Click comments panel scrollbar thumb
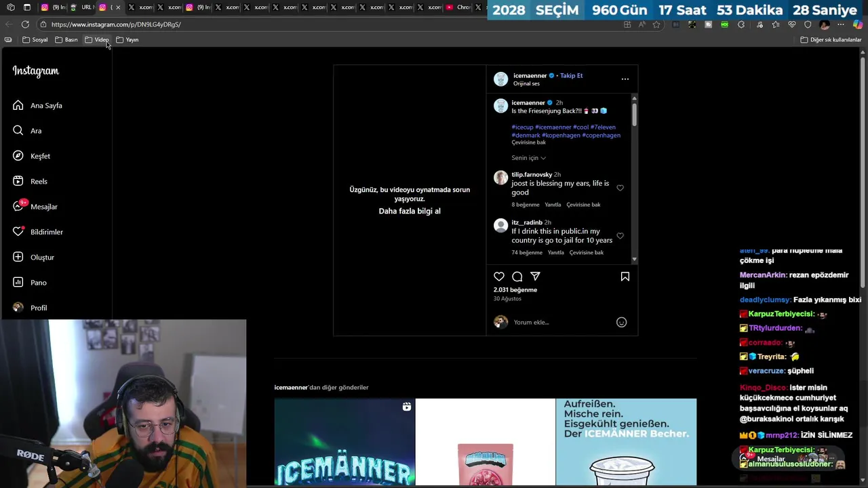This screenshot has height=488, width=868. click(x=634, y=113)
